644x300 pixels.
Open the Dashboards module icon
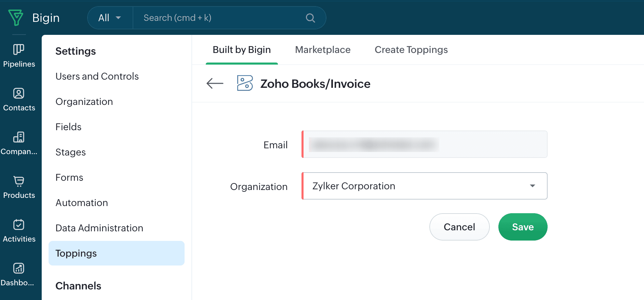pos(19,269)
